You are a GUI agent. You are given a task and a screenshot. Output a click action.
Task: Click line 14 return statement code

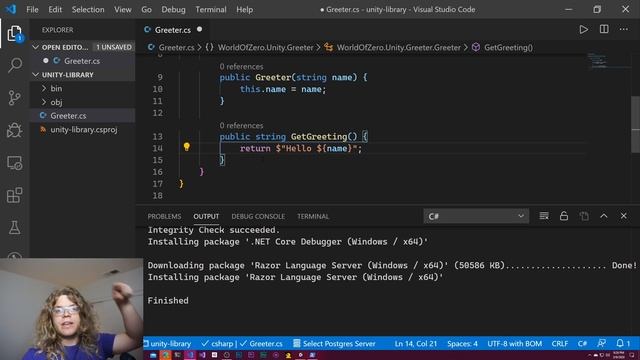click(301, 149)
